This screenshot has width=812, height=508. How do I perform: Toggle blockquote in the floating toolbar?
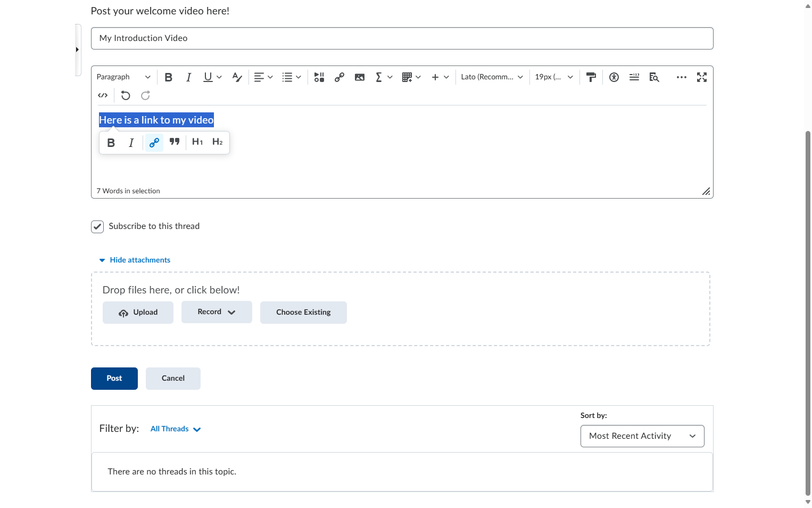click(x=175, y=142)
